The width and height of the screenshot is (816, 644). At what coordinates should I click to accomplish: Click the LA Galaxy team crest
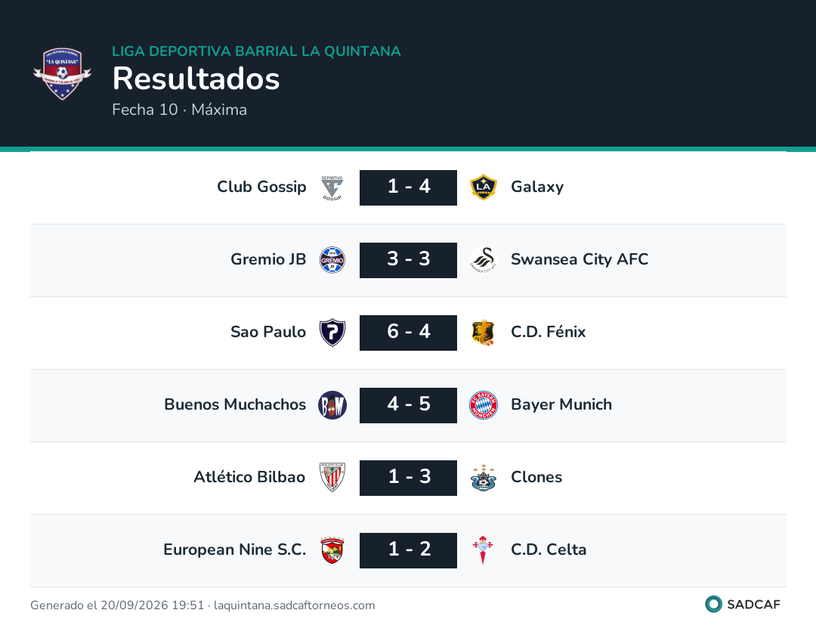(484, 187)
